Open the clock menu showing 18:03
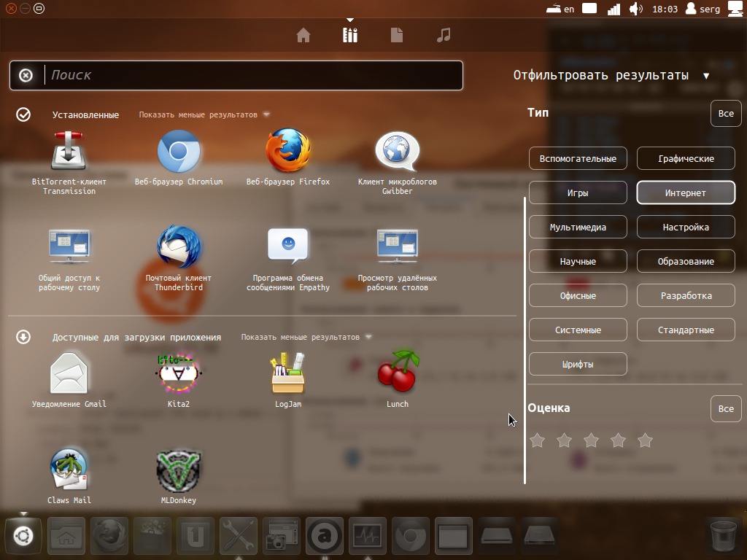The width and height of the screenshot is (747, 560). click(665, 9)
